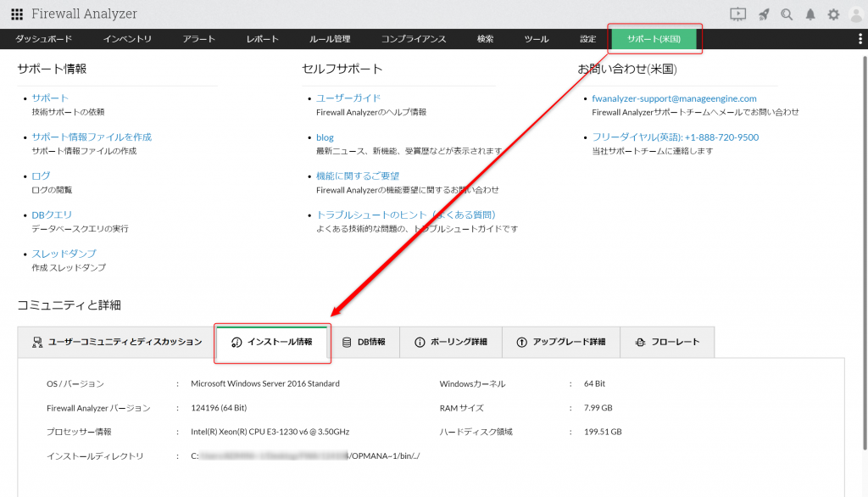Open the settings gear icon in header
The height and width of the screenshot is (497, 868).
[833, 14]
